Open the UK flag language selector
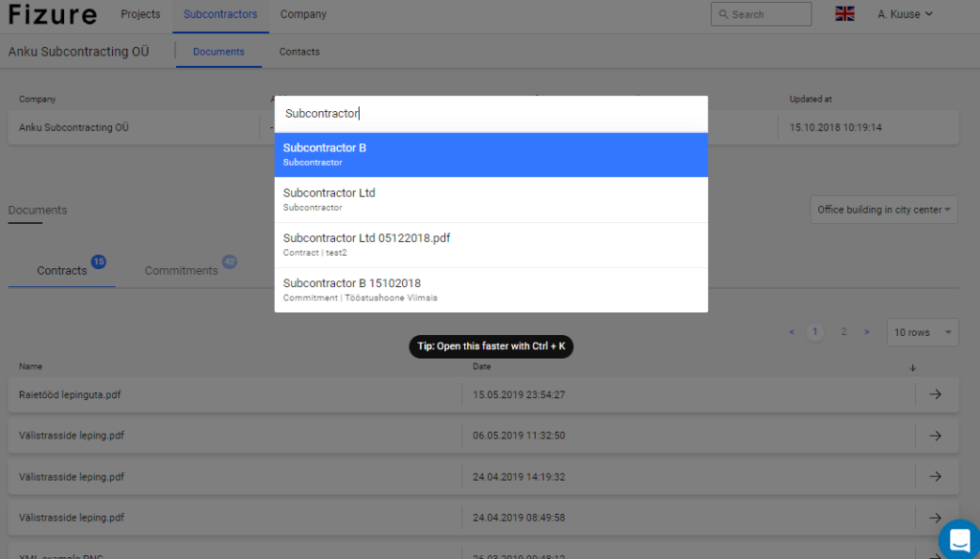Image resolution: width=980 pixels, height=559 pixels. [x=844, y=13]
